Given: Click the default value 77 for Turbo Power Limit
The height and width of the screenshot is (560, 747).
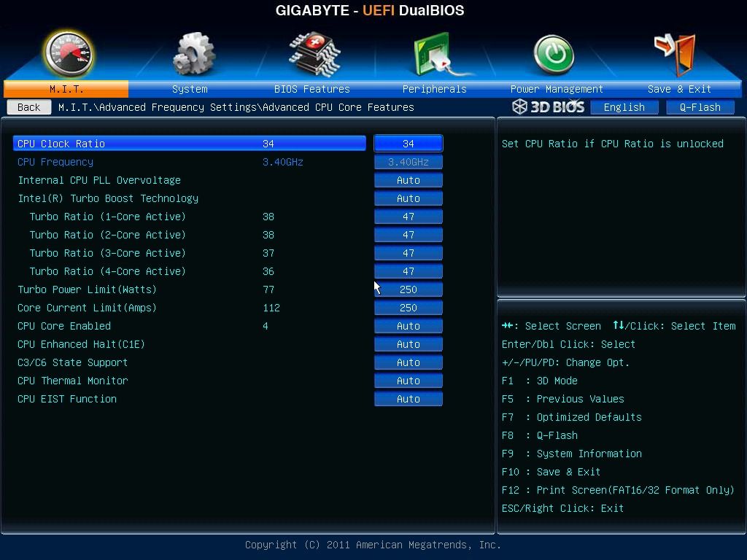Looking at the screenshot, I should tap(268, 289).
